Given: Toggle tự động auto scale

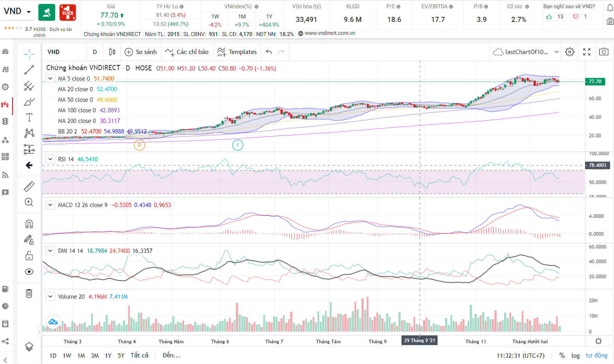Looking at the screenshot, I should pyautogui.click(x=597, y=355).
